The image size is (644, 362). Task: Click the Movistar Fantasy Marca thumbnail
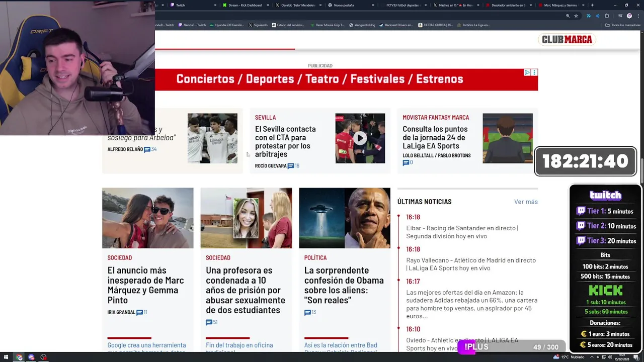pyautogui.click(x=508, y=138)
